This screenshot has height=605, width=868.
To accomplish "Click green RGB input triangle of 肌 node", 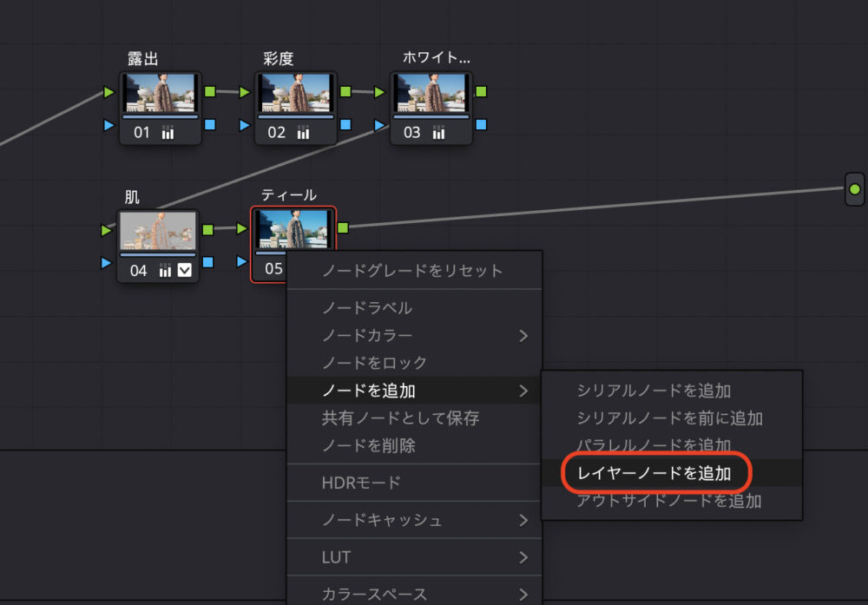I will [x=108, y=230].
